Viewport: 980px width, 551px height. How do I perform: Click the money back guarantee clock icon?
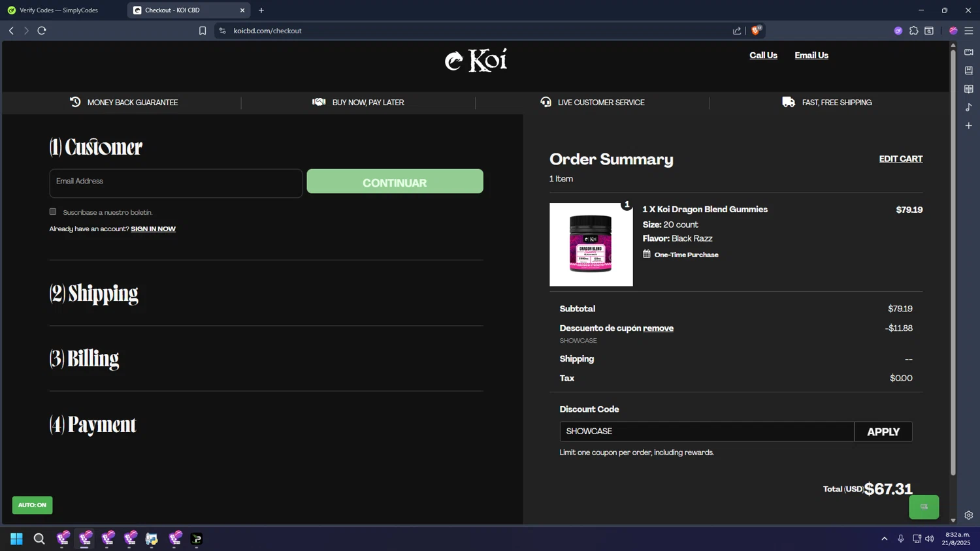coord(75,102)
